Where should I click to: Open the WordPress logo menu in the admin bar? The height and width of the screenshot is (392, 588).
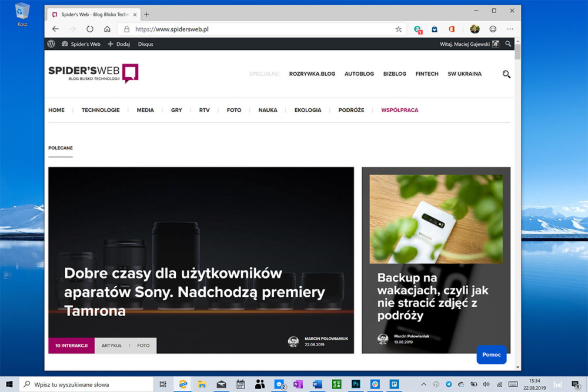point(51,44)
